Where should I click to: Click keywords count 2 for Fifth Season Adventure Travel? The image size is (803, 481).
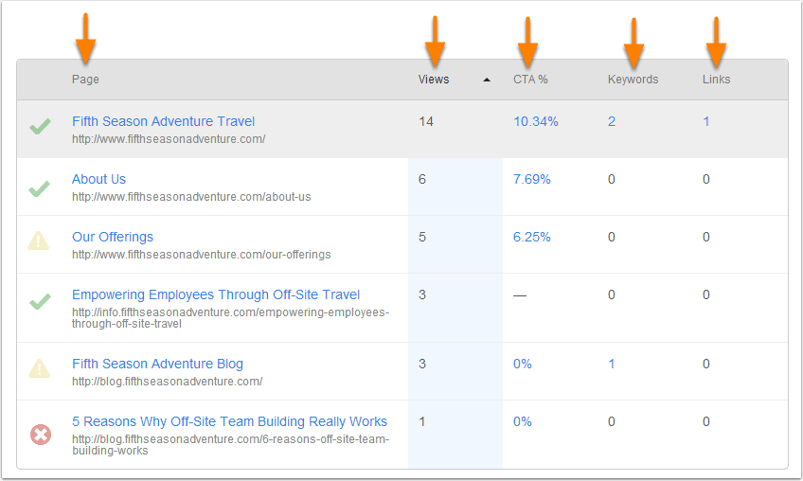(x=611, y=121)
